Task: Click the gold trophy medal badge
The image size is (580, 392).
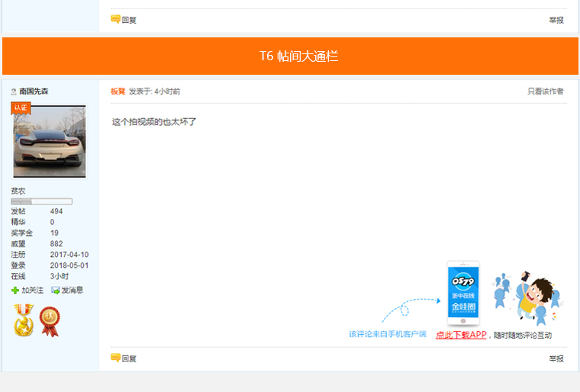Action: coord(24,320)
